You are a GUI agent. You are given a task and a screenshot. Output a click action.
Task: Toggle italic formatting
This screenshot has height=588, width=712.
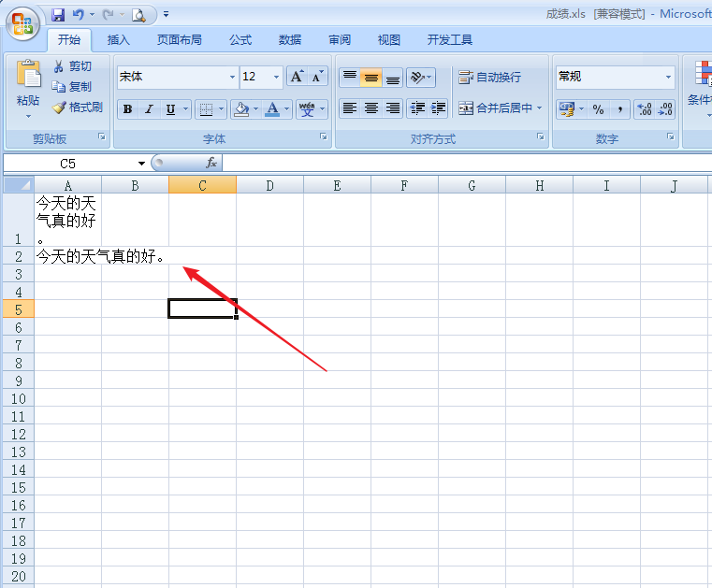149,109
